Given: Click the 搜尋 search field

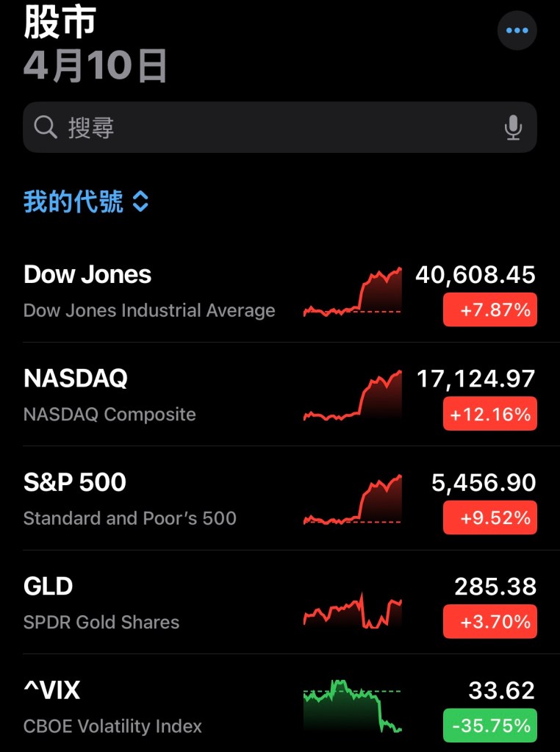Looking at the screenshot, I should pyautogui.click(x=279, y=128).
